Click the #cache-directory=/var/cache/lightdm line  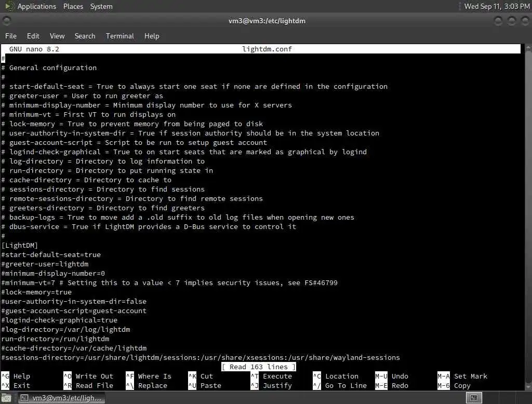74,348
